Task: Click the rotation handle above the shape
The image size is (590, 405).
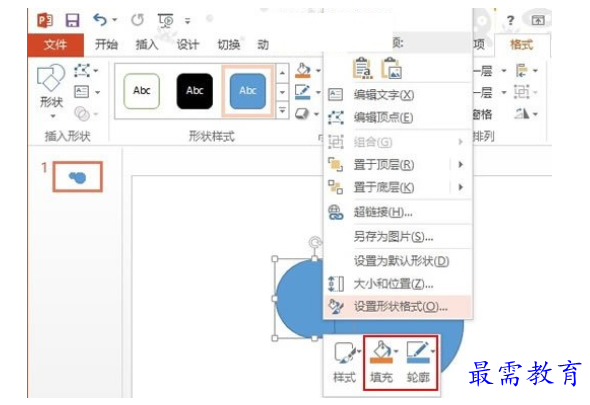Action: 315,242
